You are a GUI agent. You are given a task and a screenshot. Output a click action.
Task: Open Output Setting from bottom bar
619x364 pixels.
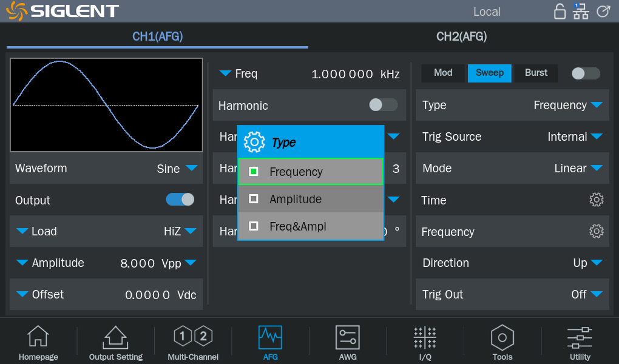click(x=115, y=342)
